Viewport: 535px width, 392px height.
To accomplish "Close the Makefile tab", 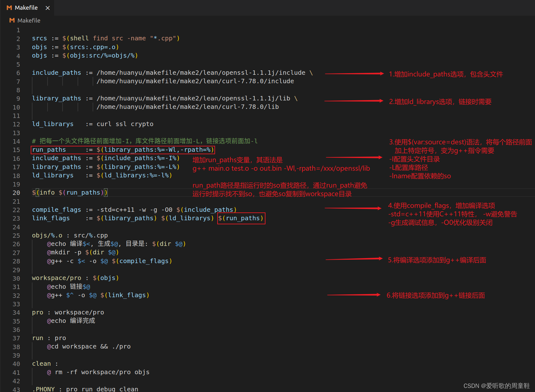I will 48,8.
